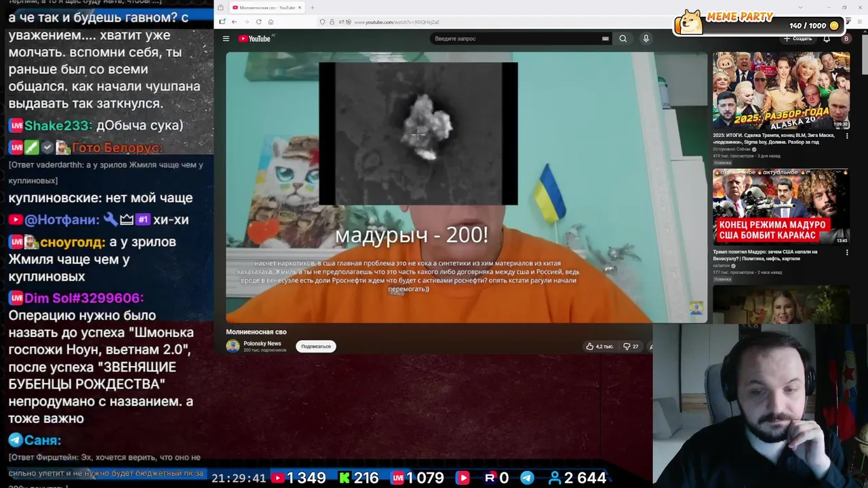Open options for the 2025: ИТОГИ video
Screen dimensions: 868x488
pyautogui.click(x=847, y=136)
